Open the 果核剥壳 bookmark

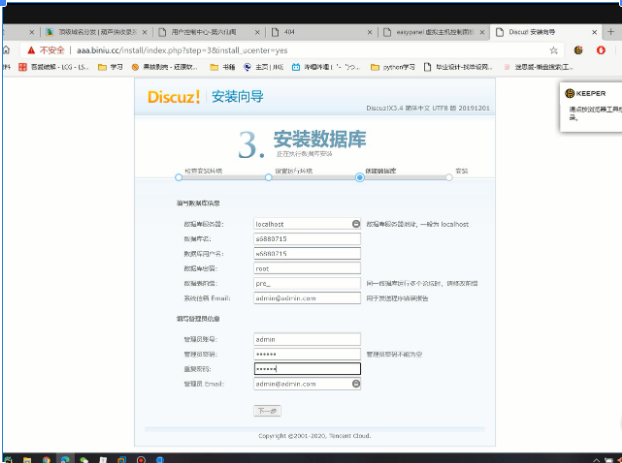tap(164, 67)
